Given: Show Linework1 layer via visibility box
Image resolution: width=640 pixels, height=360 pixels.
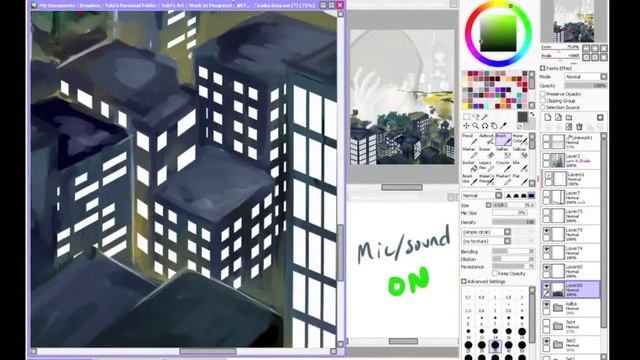Looking at the screenshot, I should pos(547,139).
